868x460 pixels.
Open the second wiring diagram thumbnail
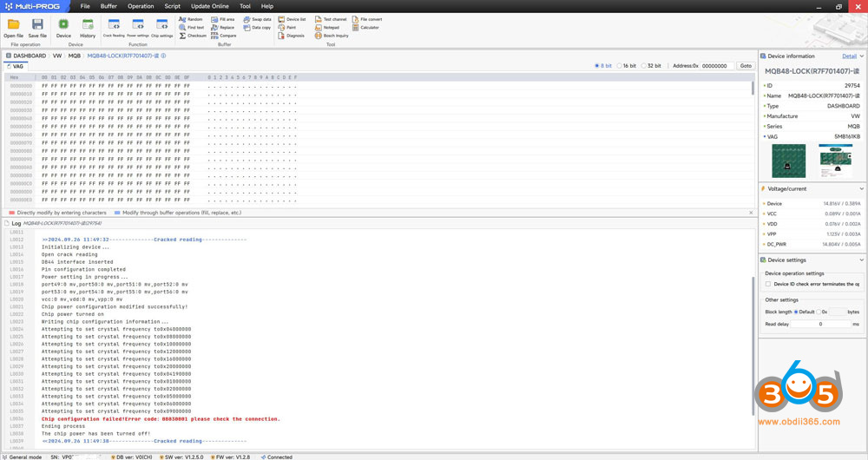pos(835,161)
